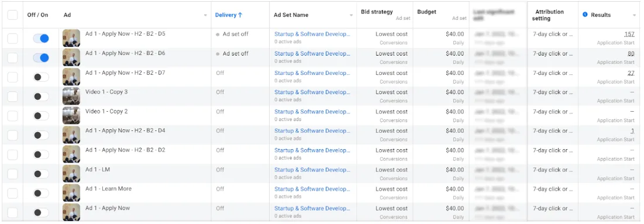The image size is (644, 224).
Task: Sort by the Delivery column header
Action: click(229, 15)
